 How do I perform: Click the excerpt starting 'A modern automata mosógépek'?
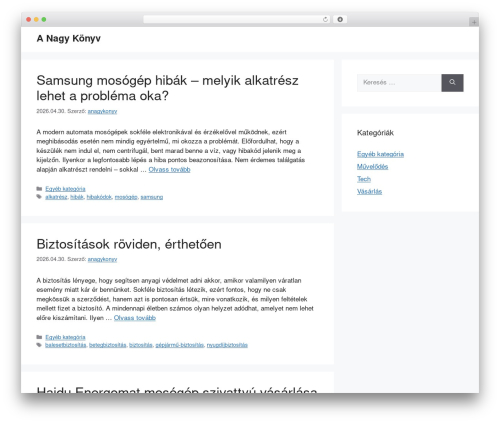coord(171,151)
